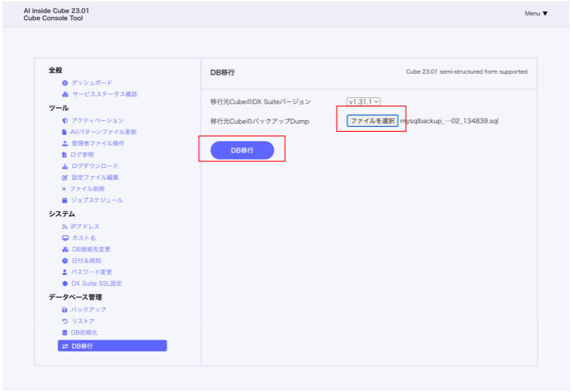Screen dimensions: 573x392
Task: Select the DB移行 sidebar menu item
Action: coord(112,346)
